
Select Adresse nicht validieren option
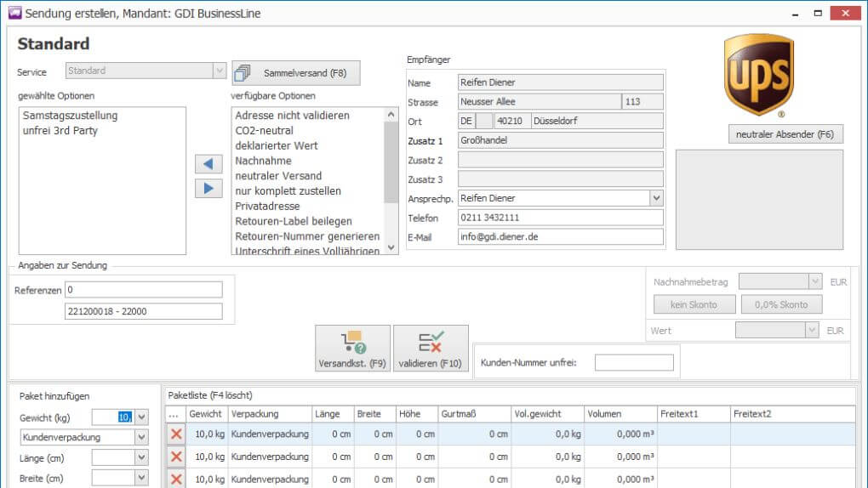click(292, 116)
